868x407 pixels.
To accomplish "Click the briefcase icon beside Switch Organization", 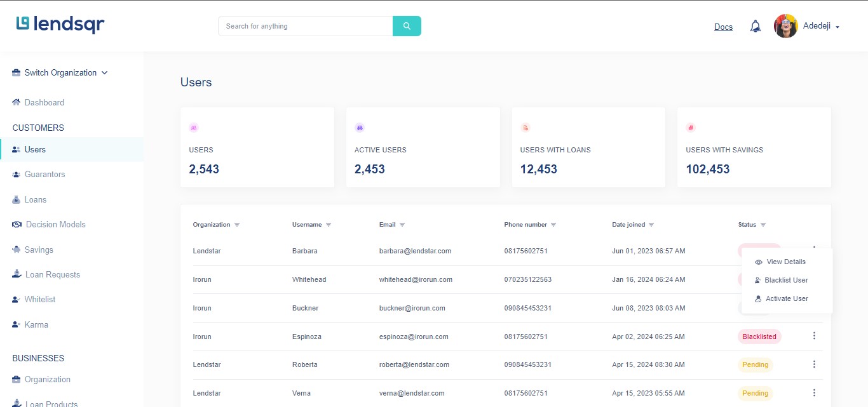I will tap(17, 73).
